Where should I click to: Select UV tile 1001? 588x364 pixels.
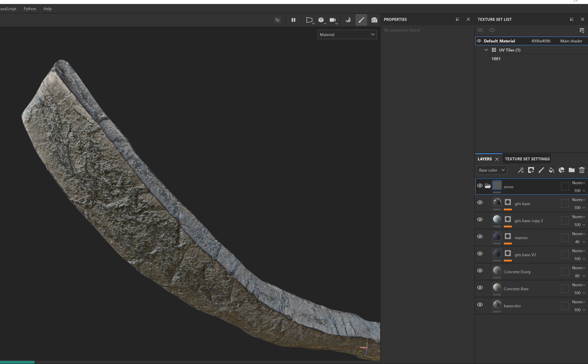coord(496,59)
